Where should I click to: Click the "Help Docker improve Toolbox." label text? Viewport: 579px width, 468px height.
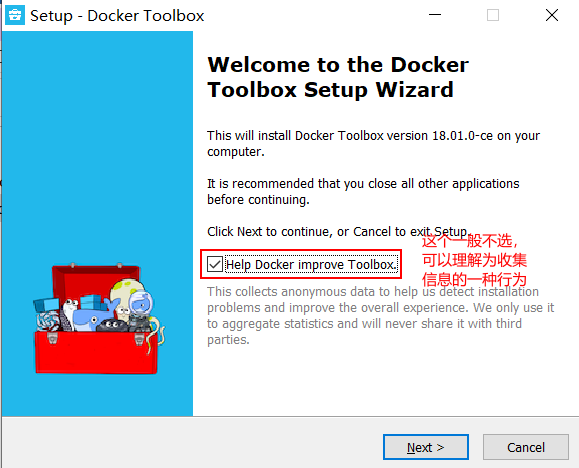pos(311,264)
